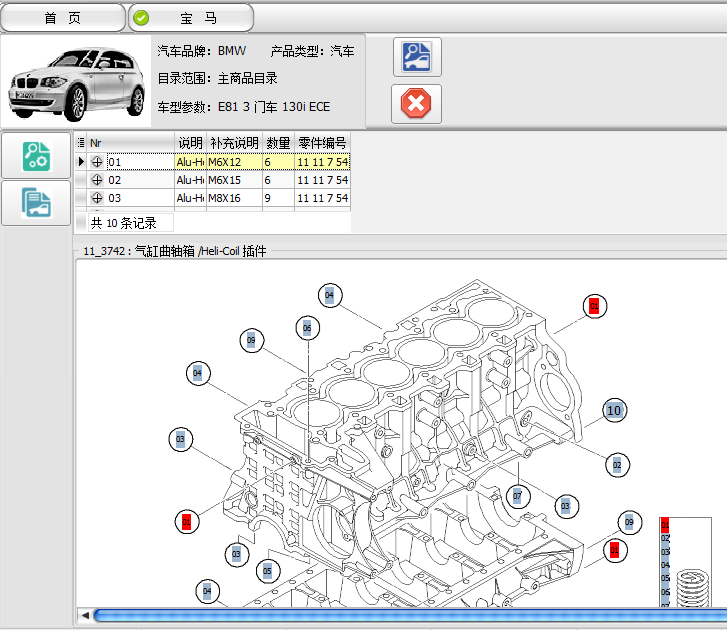Sort by the 补充说明 column header
Image resolution: width=727 pixels, height=630 pixels.
click(234, 143)
